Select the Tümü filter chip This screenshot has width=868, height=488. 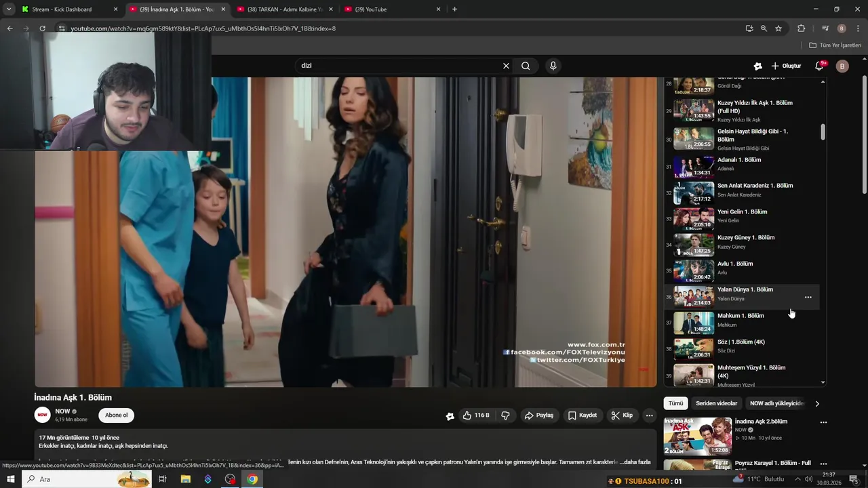pos(675,403)
